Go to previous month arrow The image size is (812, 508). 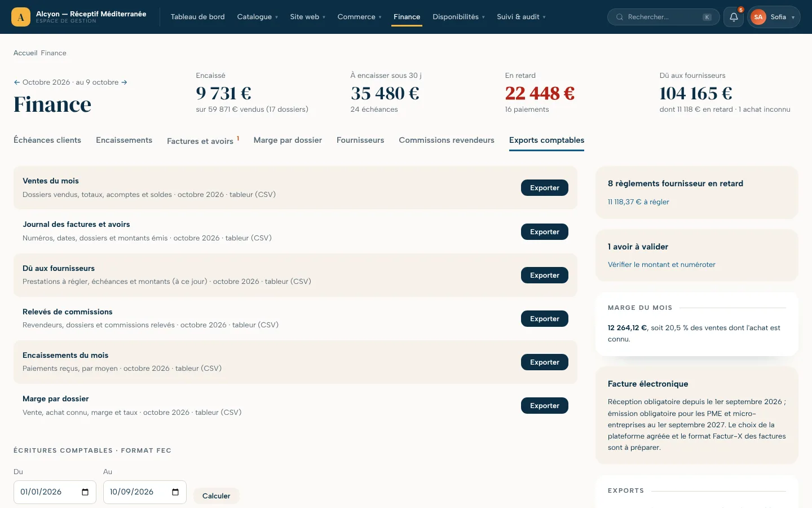[17, 82]
